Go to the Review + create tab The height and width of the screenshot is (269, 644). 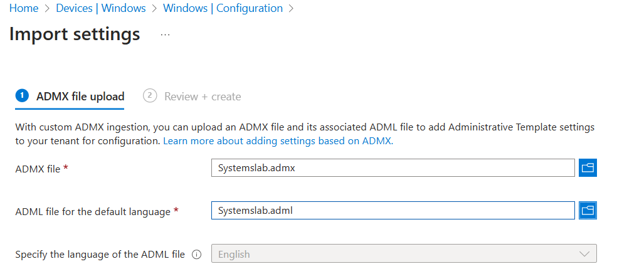[202, 97]
